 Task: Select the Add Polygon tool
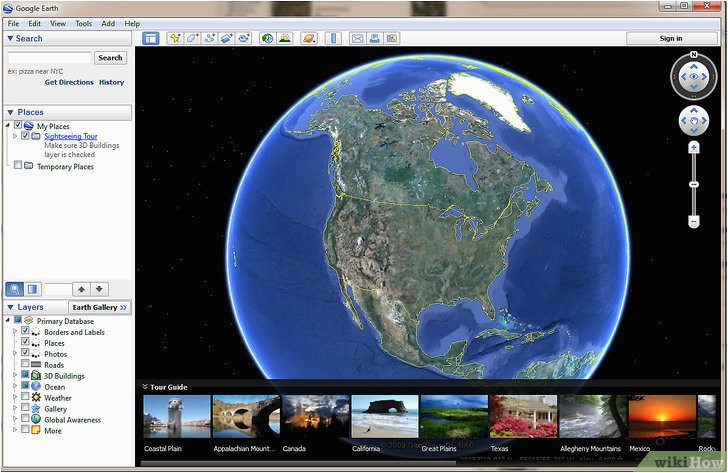click(x=192, y=39)
